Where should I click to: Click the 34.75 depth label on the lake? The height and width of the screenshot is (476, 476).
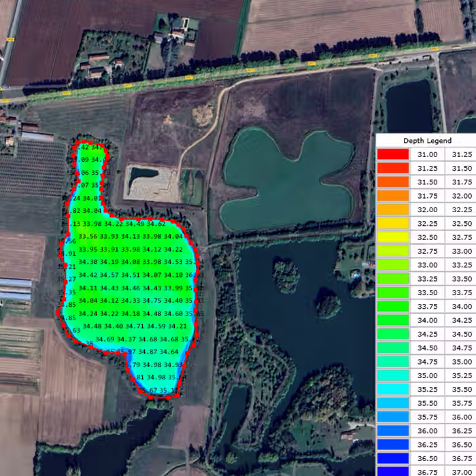152,301
